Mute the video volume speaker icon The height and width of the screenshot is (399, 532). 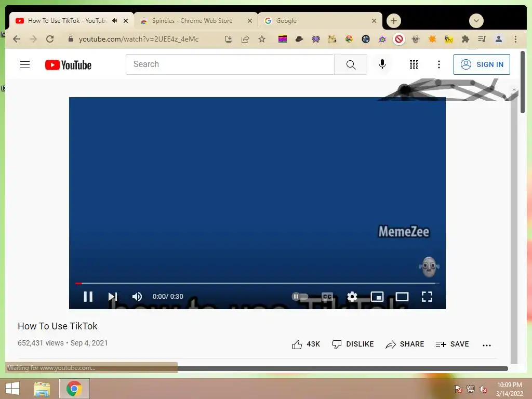coord(137,297)
